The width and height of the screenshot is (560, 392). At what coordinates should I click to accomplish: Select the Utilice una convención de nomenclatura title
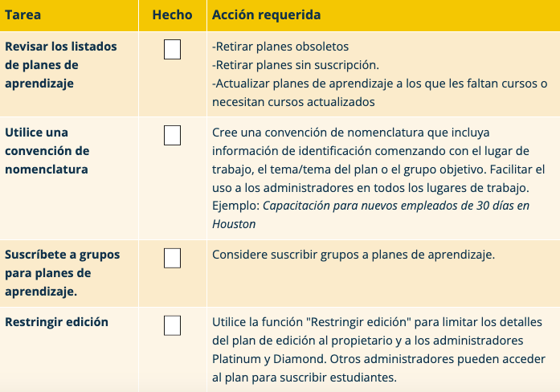pyautogui.click(x=47, y=151)
